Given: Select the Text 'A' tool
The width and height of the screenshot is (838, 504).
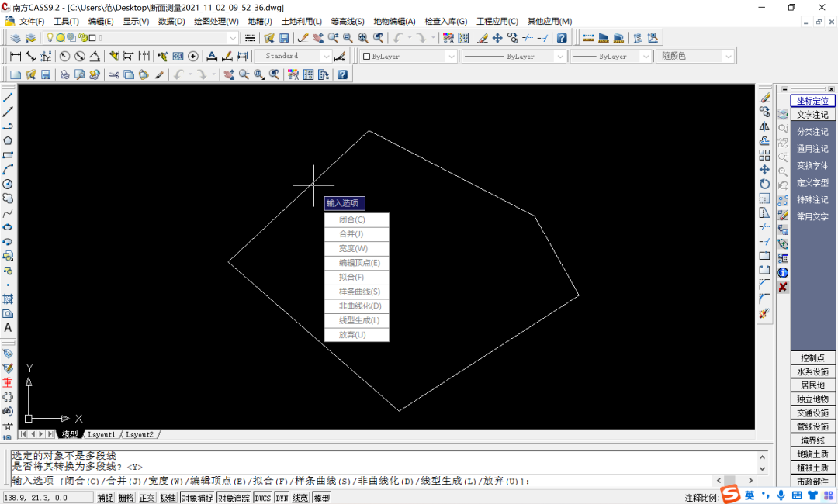Looking at the screenshot, I should pos(8,328).
